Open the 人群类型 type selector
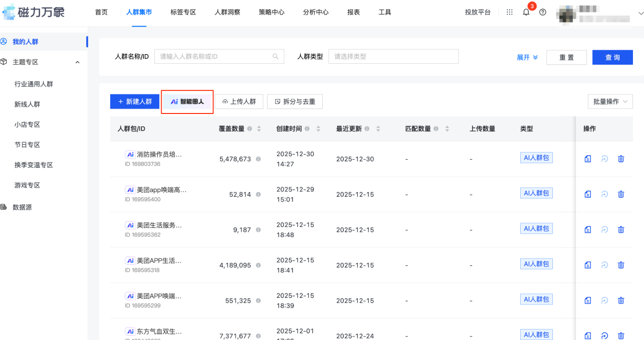Viewport: 644px width, 340px height. click(394, 57)
